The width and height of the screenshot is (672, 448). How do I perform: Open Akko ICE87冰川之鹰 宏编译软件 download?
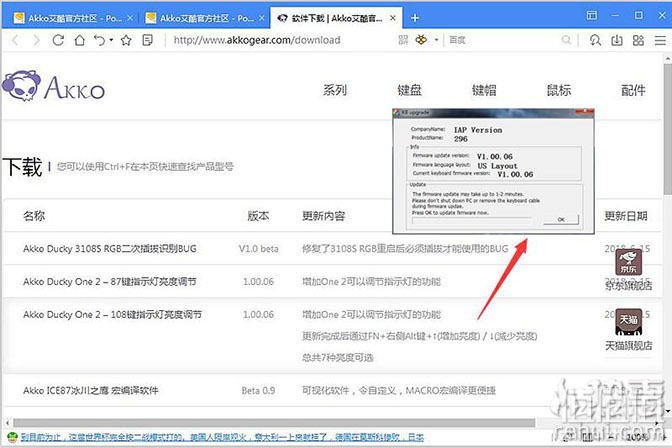click(91, 391)
